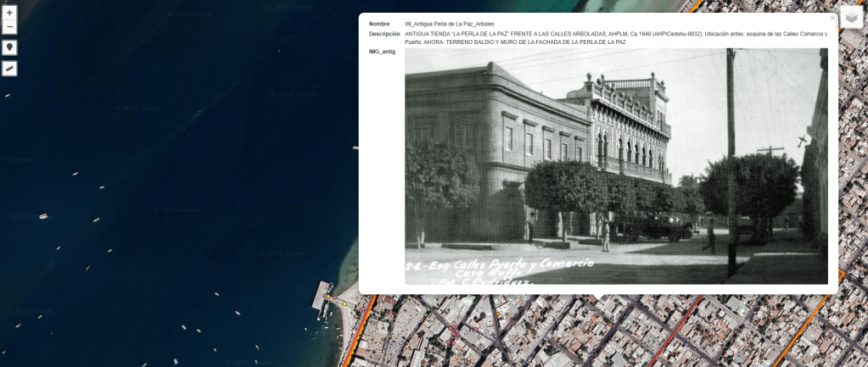
Task: Click the Nombre field label in popup
Action: [x=379, y=24]
